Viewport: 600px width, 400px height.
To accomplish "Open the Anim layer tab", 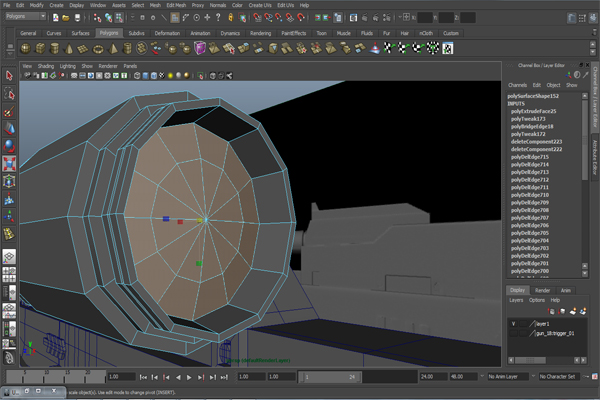I will point(566,291).
